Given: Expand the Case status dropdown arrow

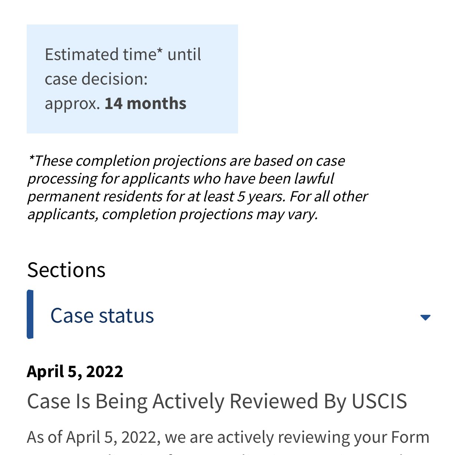Looking at the screenshot, I should pyautogui.click(x=425, y=317).
